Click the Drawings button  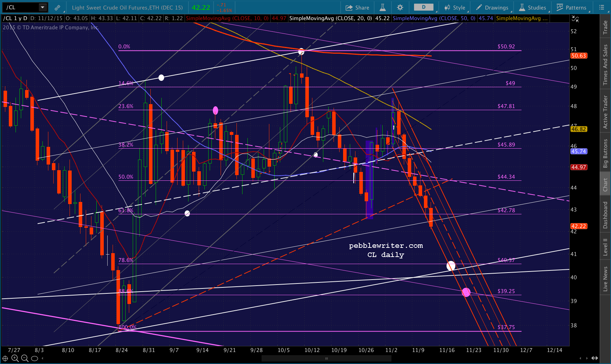(x=492, y=7)
